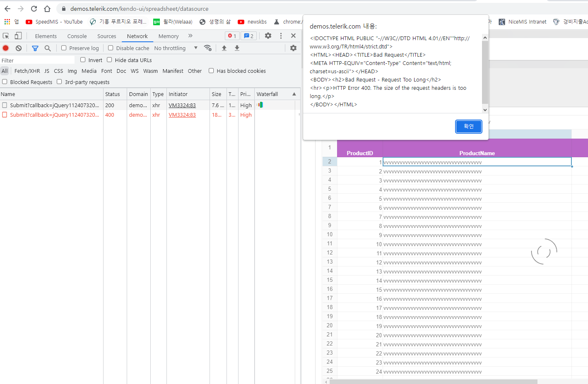The width and height of the screenshot is (588, 384).
Task: Open the 생명의 삶 bookmark
Action: tap(215, 22)
